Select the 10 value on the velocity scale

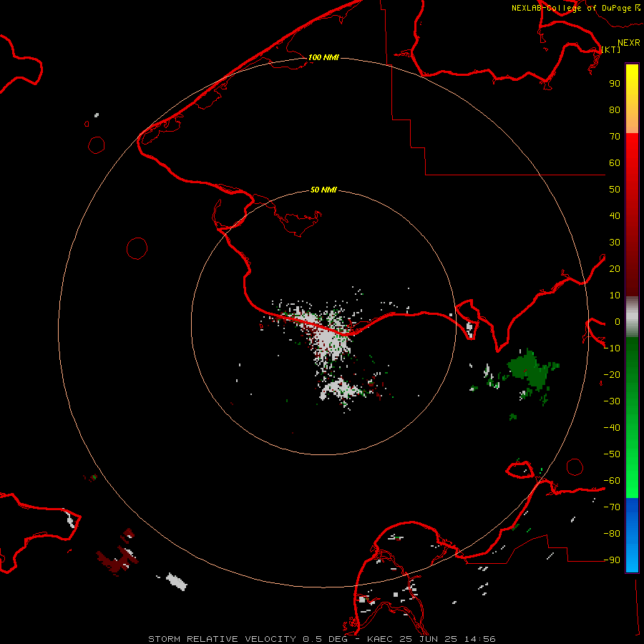tap(615, 296)
